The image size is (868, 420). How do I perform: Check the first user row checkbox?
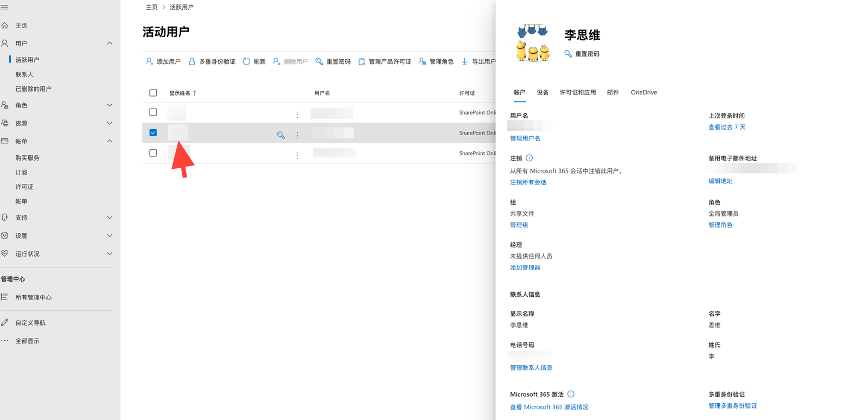click(x=153, y=112)
